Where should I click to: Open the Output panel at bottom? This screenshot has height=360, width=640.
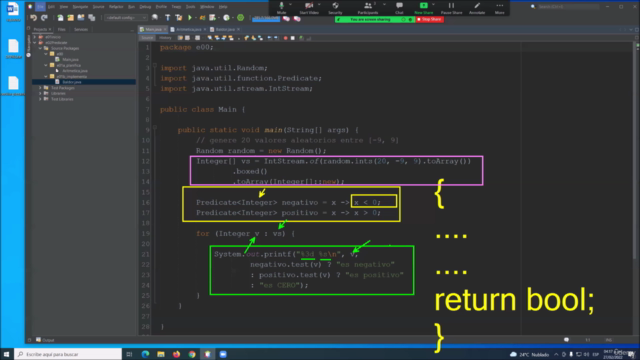[x=45, y=340]
